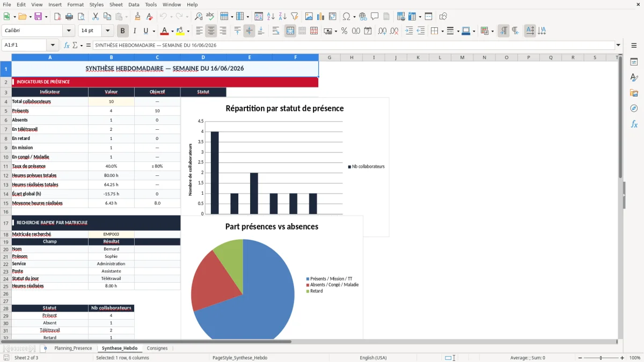Select column header G
The height and width of the screenshot is (362, 644).
click(330, 57)
